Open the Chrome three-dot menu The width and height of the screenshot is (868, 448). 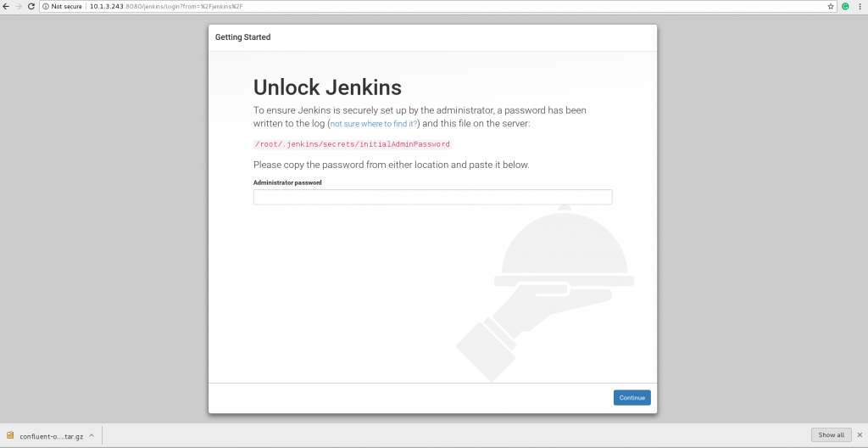pyautogui.click(x=860, y=7)
